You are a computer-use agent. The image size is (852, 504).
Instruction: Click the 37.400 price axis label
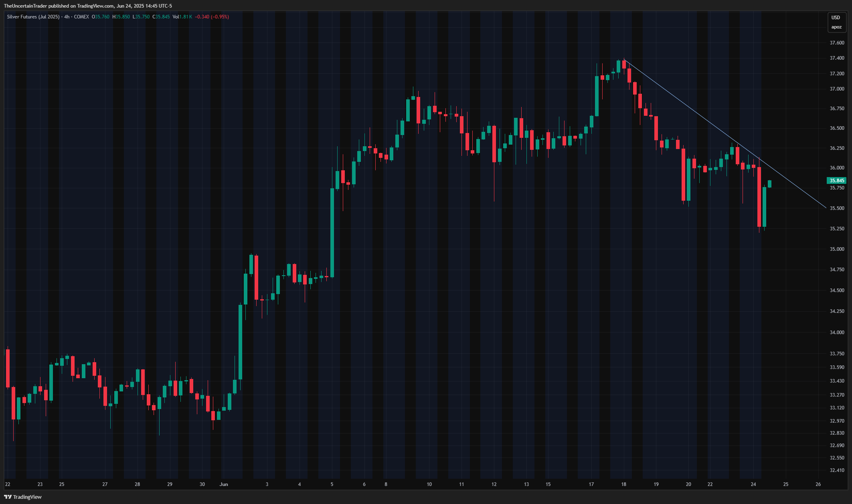pyautogui.click(x=837, y=58)
